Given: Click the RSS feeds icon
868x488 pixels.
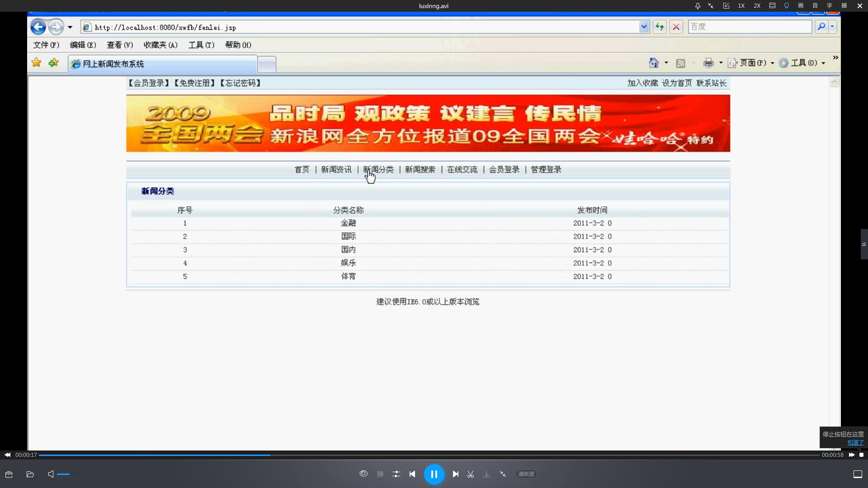Looking at the screenshot, I should (x=680, y=63).
